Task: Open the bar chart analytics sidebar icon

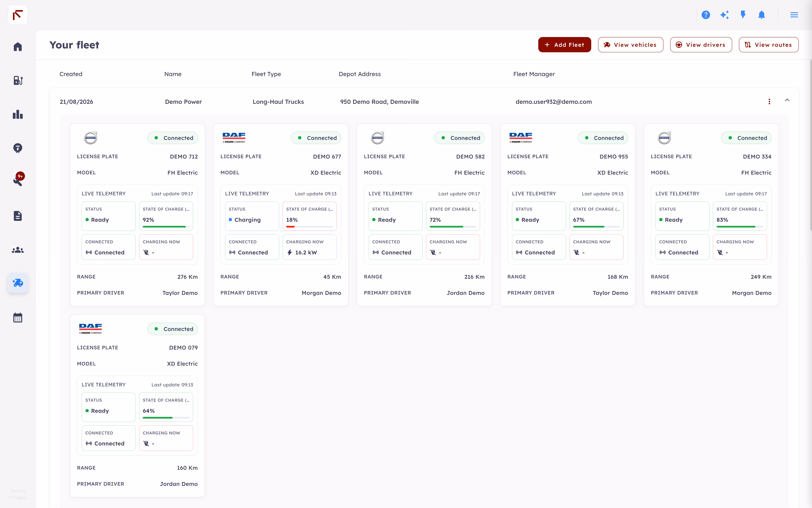Action: 18,115
